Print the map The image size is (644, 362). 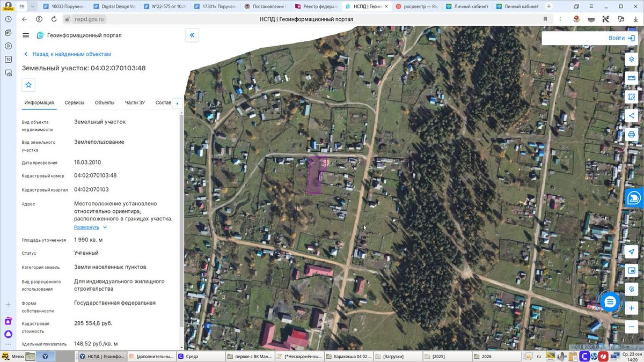click(632, 134)
